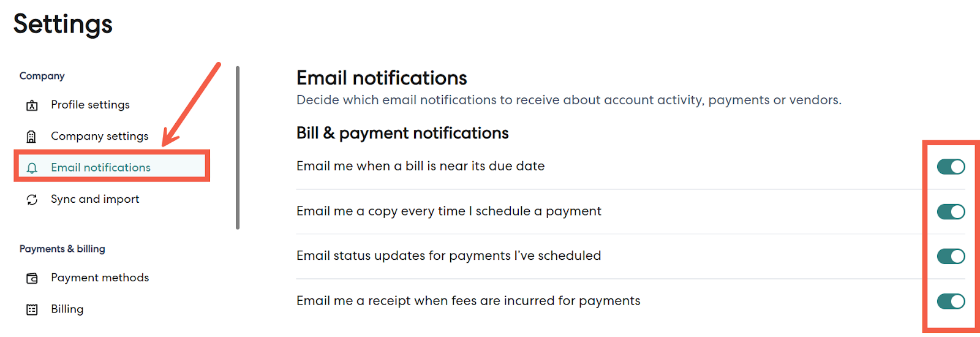Navigate to Payment methods
Screen dimensions: 980x337
(100, 278)
